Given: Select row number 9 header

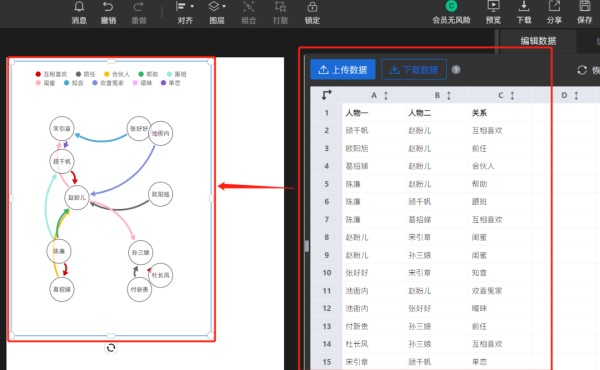Looking at the screenshot, I should point(326,255).
